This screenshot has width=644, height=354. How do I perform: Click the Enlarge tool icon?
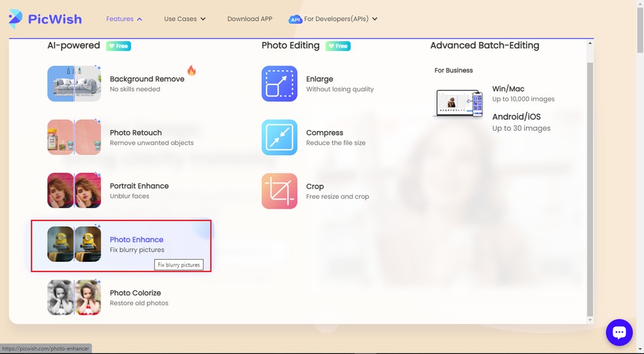[279, 83]
